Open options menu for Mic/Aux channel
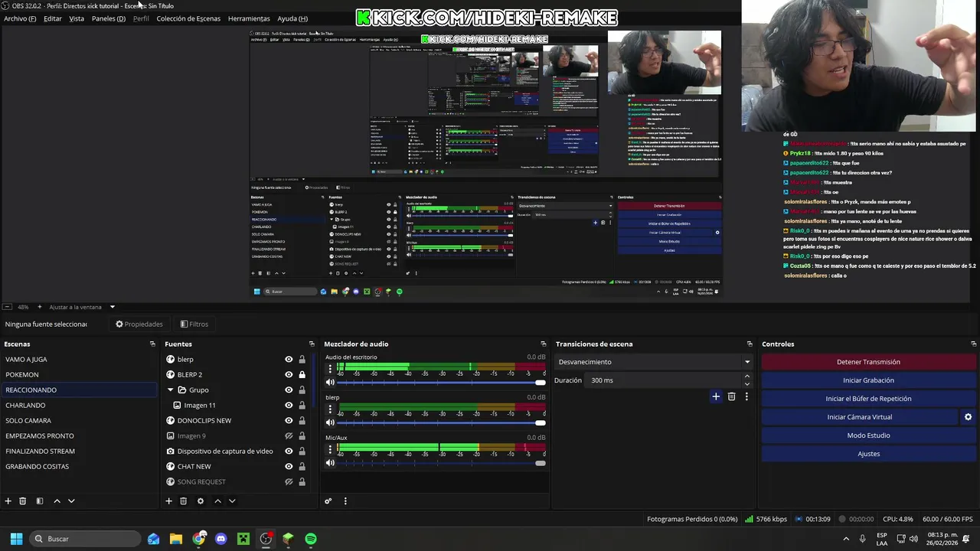The image size is (980, 551). coord(330,449)
